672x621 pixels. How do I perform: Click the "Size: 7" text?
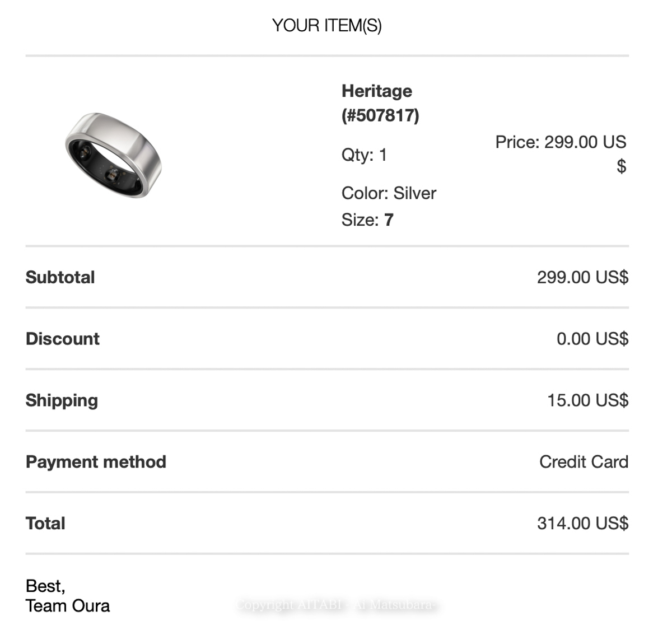point(367,220)
